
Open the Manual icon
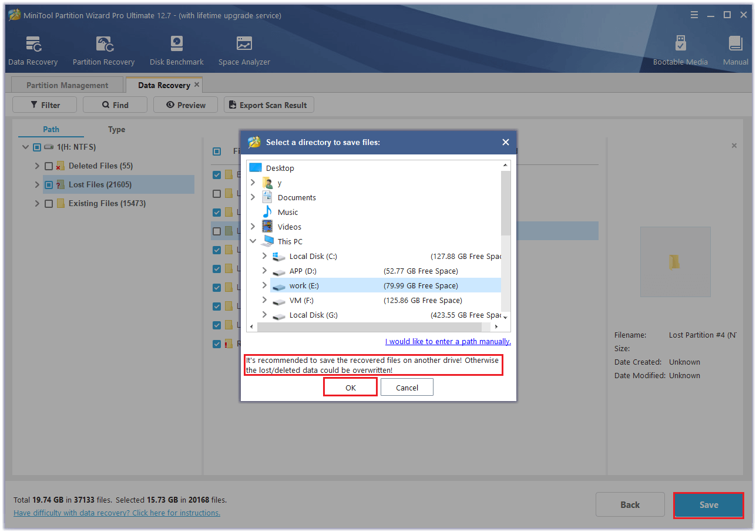[735, 50]
